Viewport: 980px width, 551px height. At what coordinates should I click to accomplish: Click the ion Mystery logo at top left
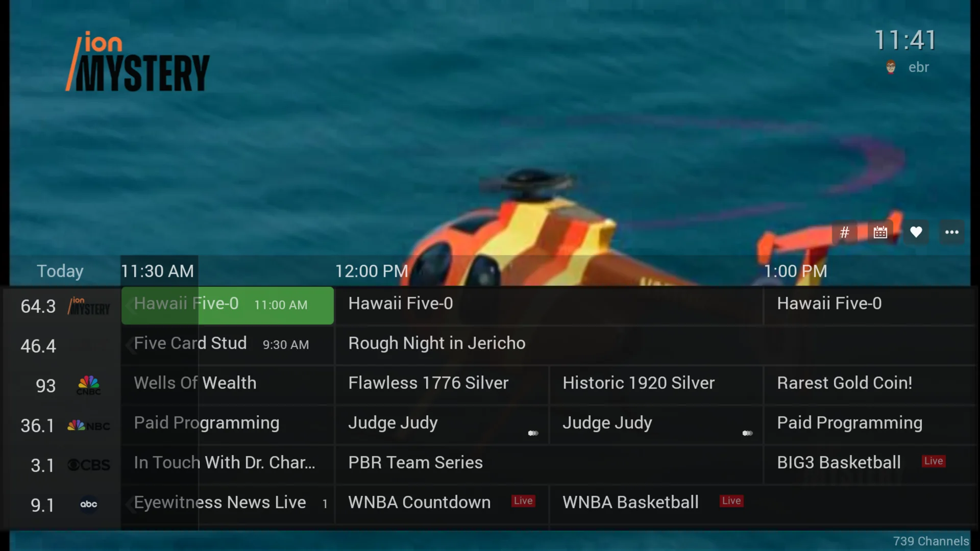[137, 62]
